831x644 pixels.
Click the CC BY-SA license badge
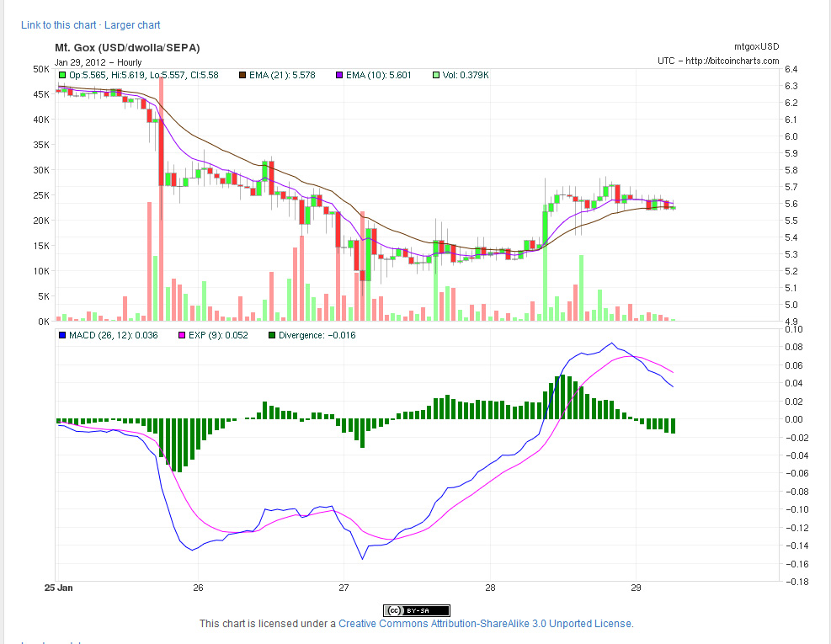pyautogui.click(x=417, y=610)
